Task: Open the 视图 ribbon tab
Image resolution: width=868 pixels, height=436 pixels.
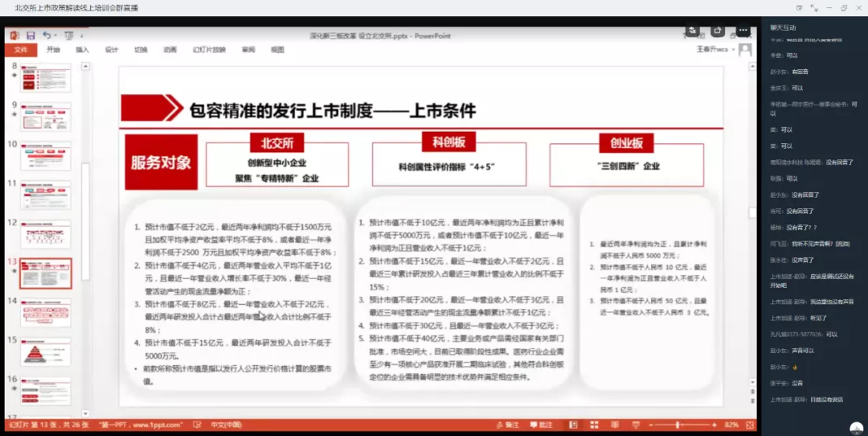Action: click(x=277, y=50)
